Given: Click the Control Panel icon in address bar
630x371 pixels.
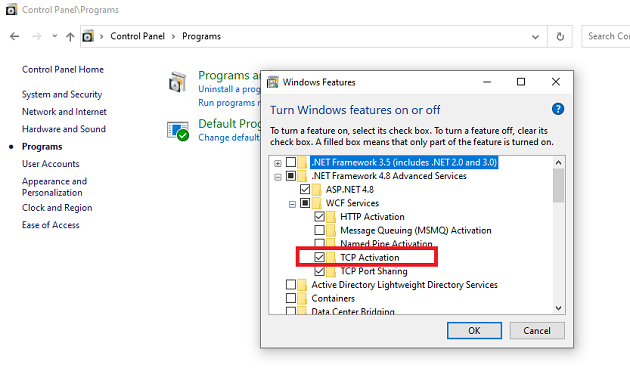Looking at the screenshot, I should [88, 37].
